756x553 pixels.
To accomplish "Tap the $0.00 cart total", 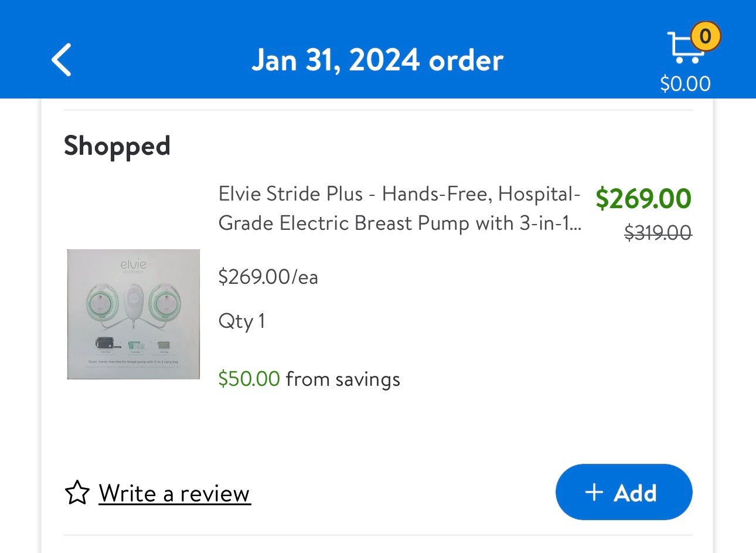I will coord(685,84).
